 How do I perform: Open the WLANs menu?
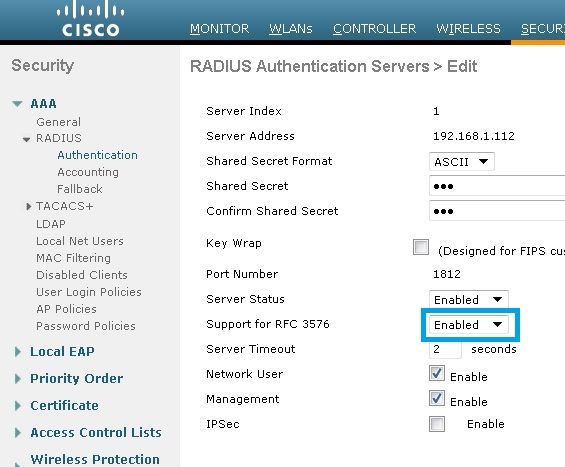tap(291, 29)
